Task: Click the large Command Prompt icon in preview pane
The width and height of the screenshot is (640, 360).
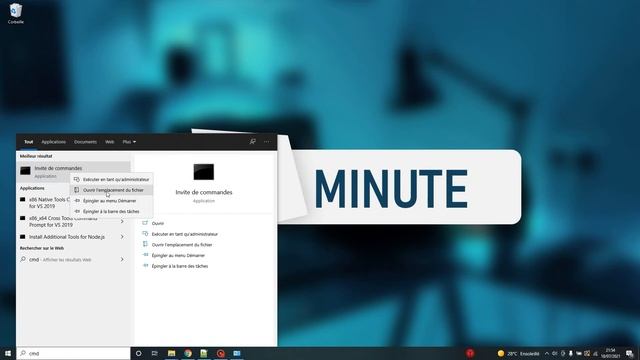Action: tap(204, 172)
